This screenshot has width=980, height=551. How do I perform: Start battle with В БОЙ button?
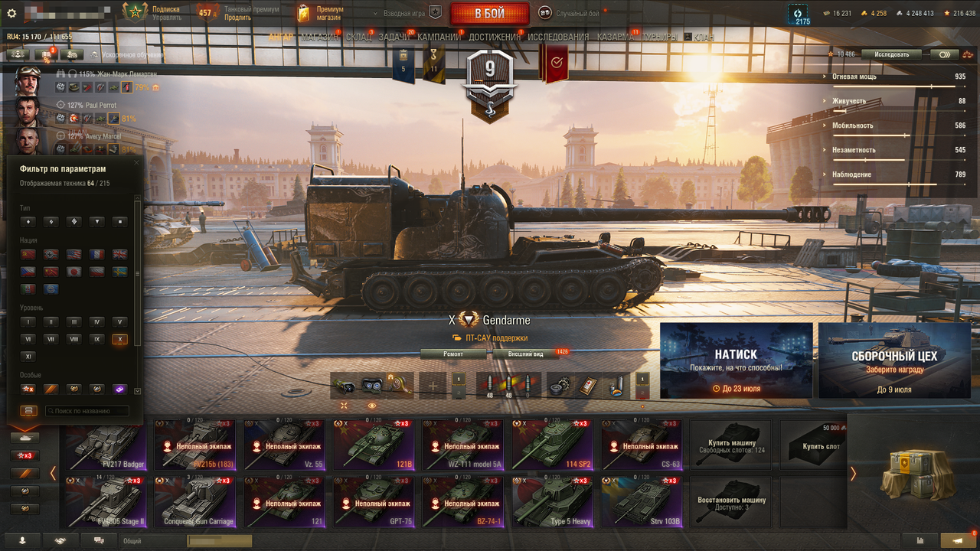490,14
